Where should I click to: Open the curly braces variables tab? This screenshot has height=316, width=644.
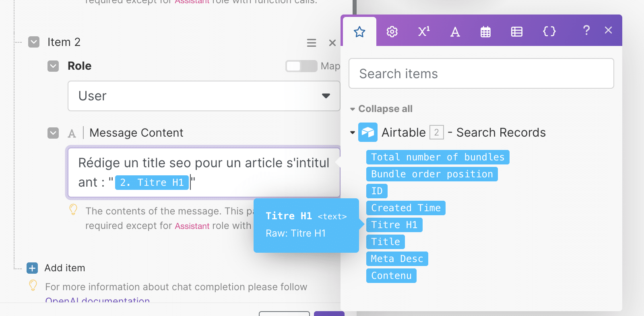click(549, 31)
